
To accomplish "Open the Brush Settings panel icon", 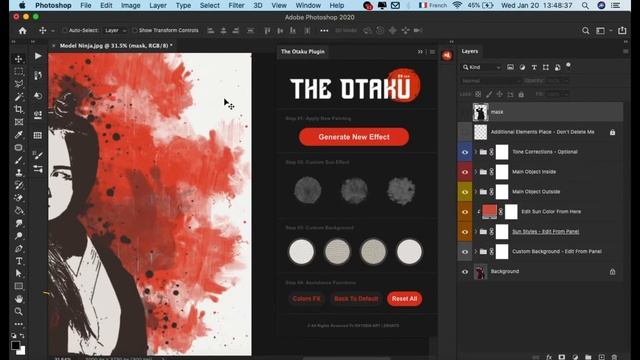I will coord(38,155).
